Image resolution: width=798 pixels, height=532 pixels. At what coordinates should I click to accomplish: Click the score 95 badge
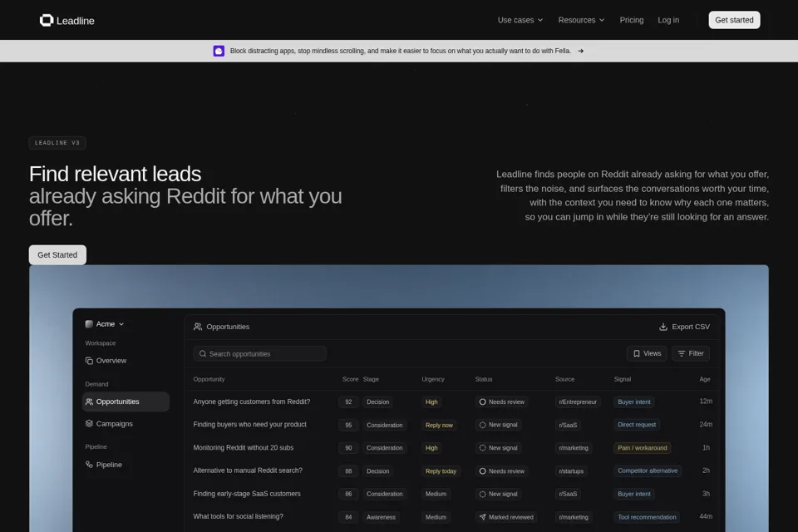tap(348, 425)
